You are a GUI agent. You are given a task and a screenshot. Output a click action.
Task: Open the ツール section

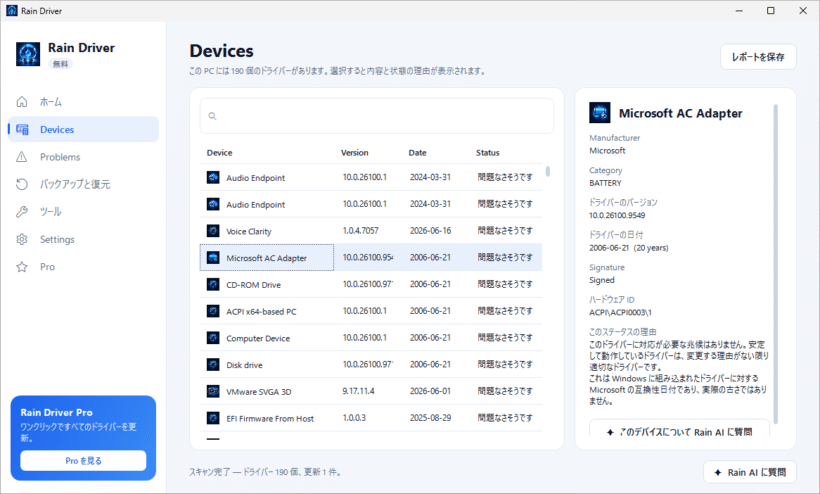pyautogui.click(x=84, y=212)
